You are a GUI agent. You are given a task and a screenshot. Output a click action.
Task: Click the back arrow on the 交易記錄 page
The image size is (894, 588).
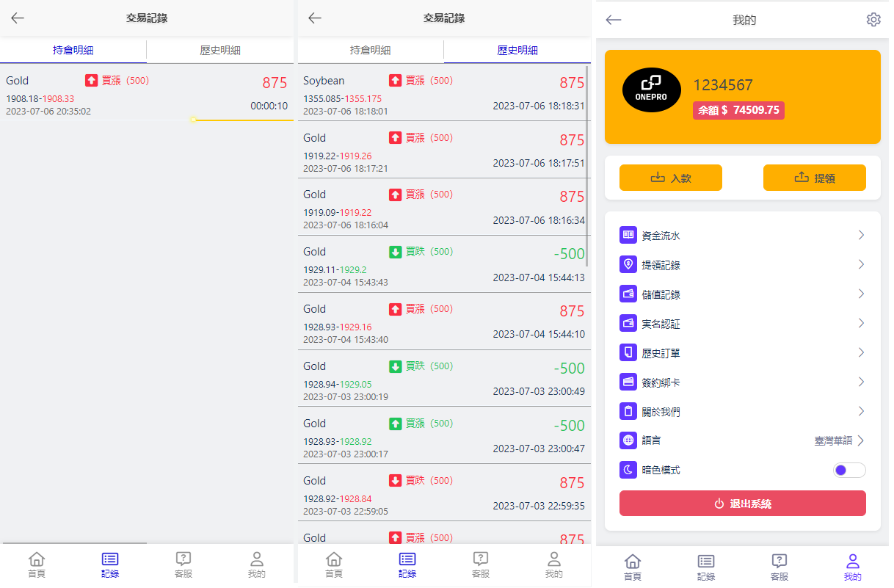[17, 18]
